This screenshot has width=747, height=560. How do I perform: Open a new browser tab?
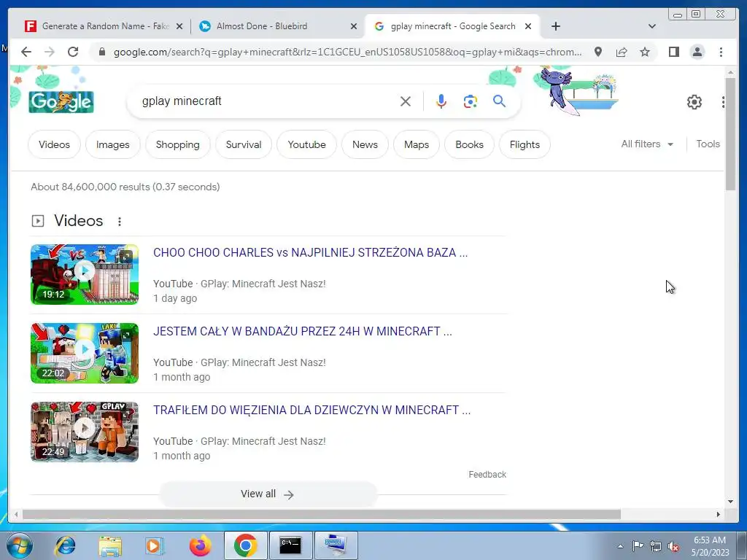tap(555, 26)
